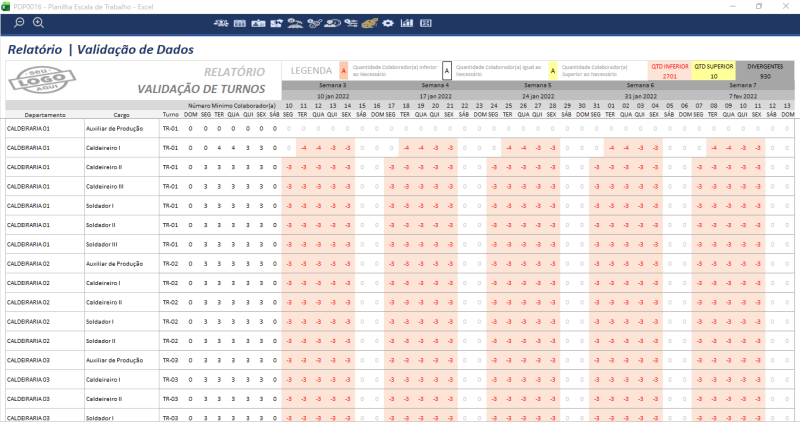Open the calendar icon in toolbar
This screenshot has height=422, width=800.
click(x=240, y=23)
